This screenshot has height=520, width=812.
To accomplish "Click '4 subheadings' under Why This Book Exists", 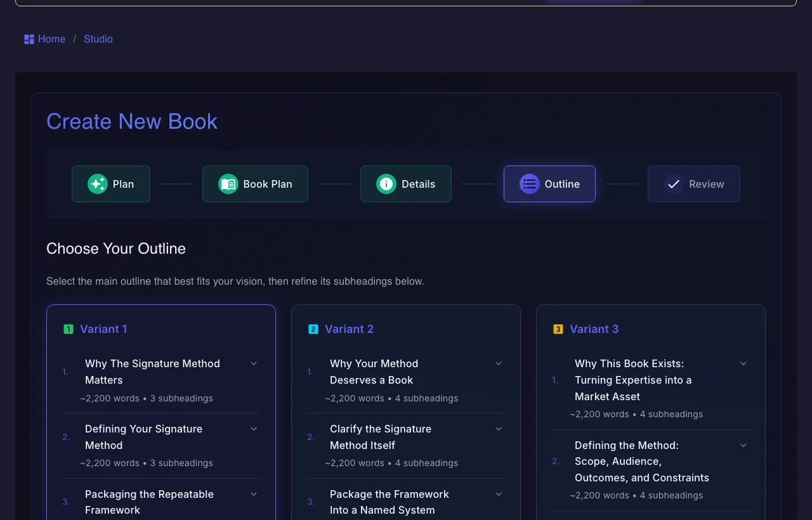I will click(671, 414).
